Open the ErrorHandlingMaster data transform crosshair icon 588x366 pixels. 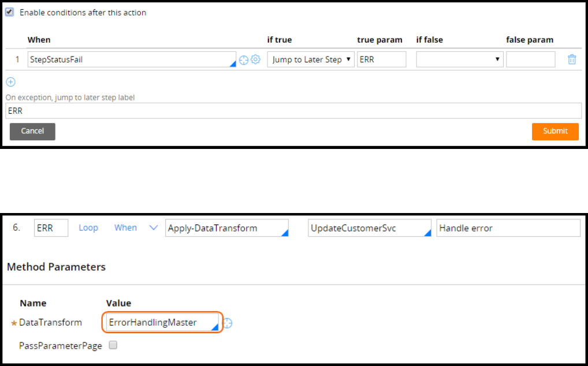tap(228, 323)
